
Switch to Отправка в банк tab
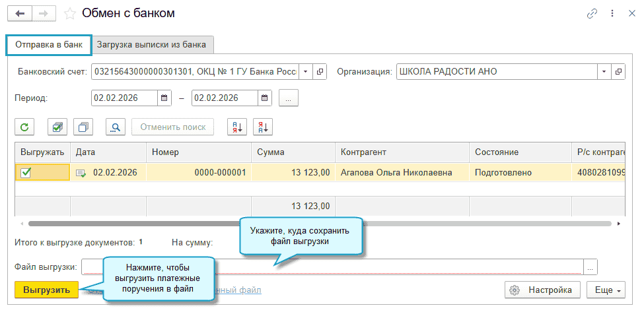[49, 45]
